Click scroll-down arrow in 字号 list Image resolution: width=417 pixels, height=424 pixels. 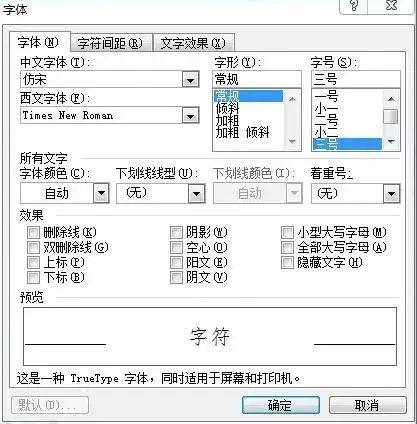(x=391, y=141)
